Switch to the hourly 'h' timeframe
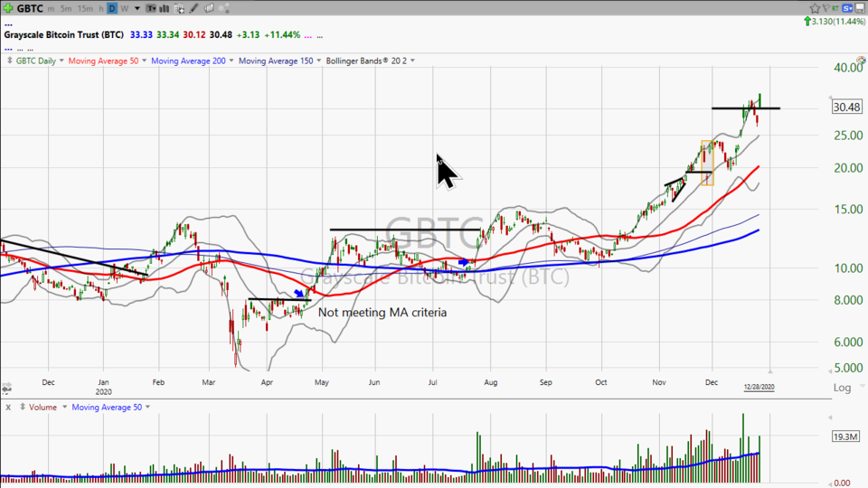 tap(100, 9)
